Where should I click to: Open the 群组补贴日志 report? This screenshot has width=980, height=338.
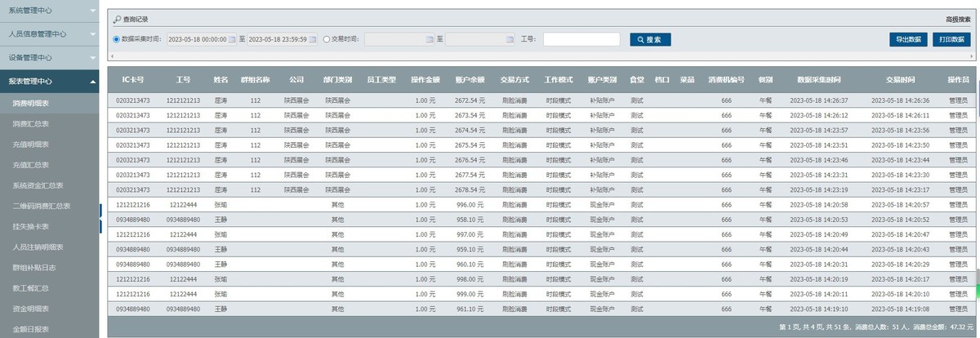[49, 267]
